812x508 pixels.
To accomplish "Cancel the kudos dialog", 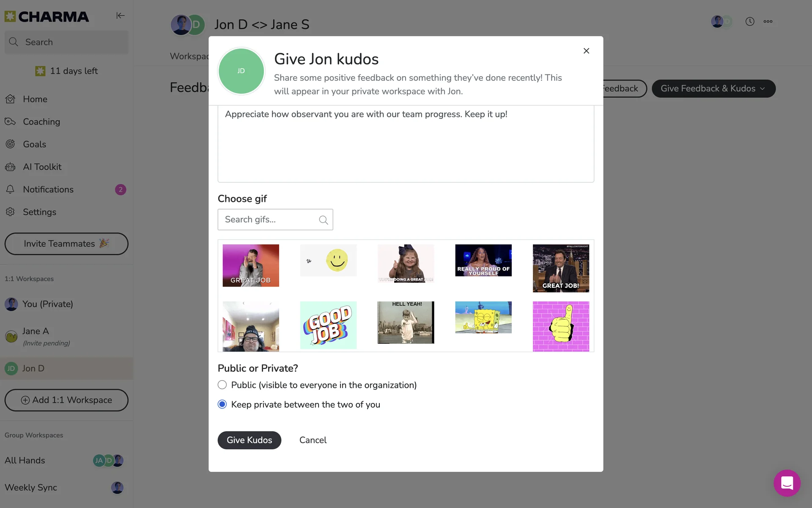I will 313,440.
